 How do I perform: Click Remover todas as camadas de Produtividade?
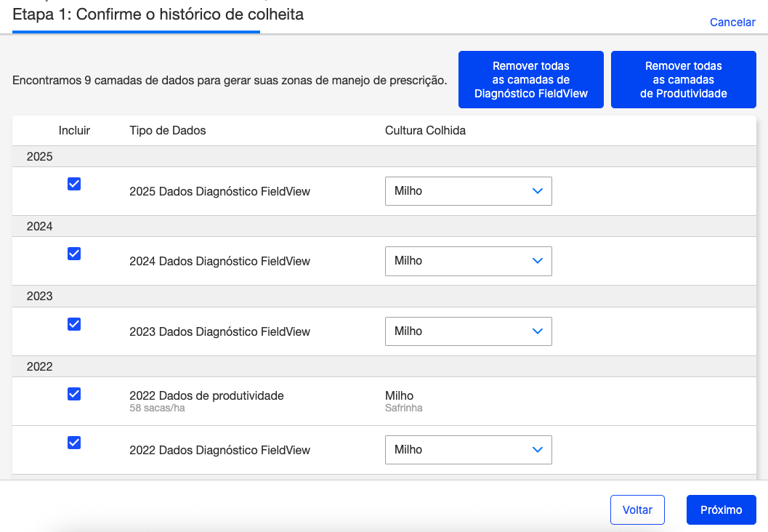pyautogui.click(x=683, y=80)
